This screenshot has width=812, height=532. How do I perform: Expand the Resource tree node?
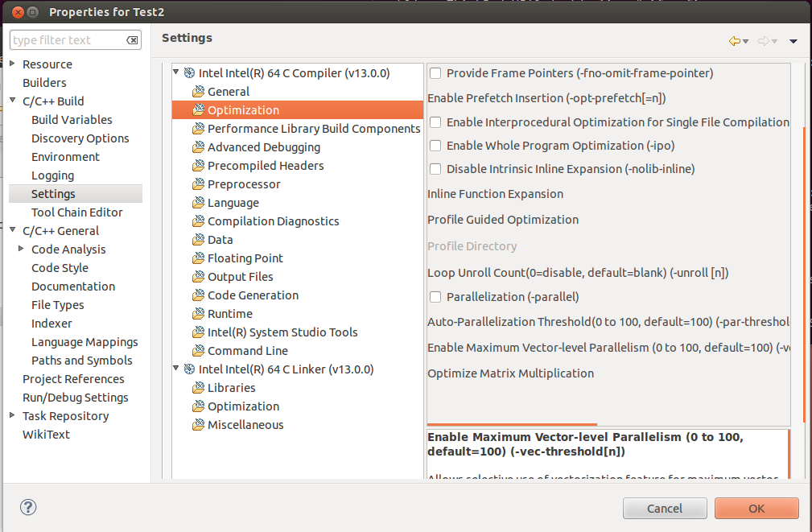pyautogui.click(x=12, y=64)
